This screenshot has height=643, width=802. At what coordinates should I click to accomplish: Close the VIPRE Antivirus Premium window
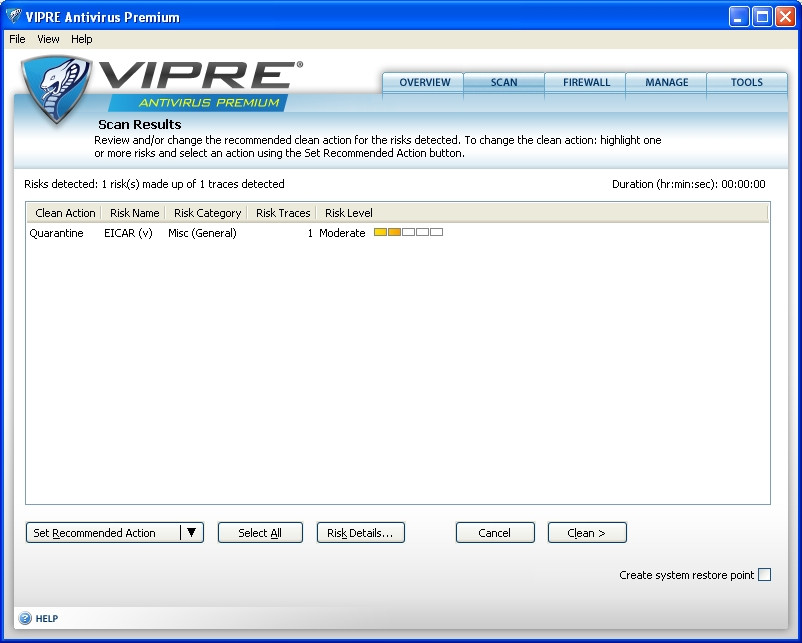click(785, 17)
